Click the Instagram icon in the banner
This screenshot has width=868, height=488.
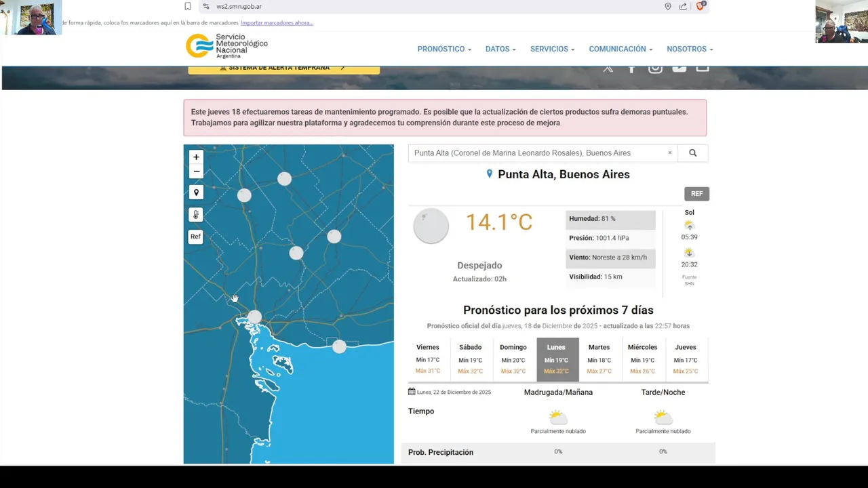(655, 68)
